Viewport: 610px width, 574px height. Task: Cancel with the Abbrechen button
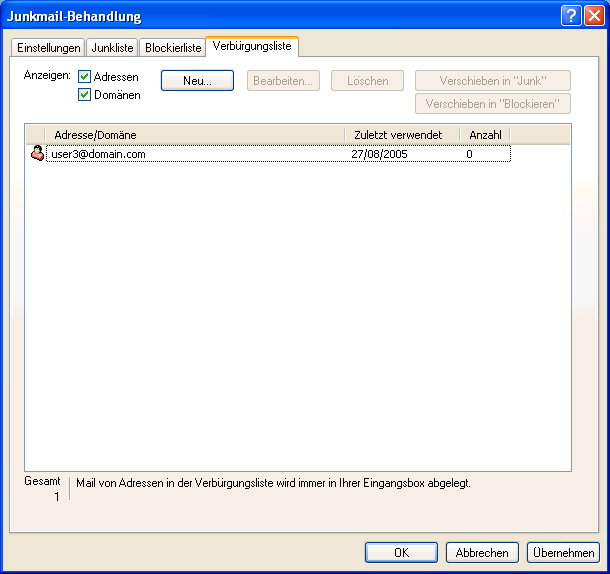[482, 553]
